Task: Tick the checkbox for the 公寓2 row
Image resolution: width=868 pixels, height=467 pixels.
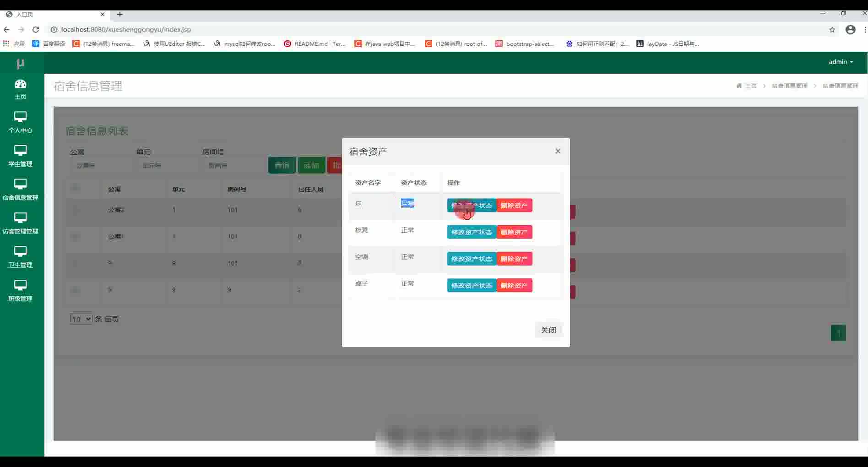Action: click(x=76, y=210)
